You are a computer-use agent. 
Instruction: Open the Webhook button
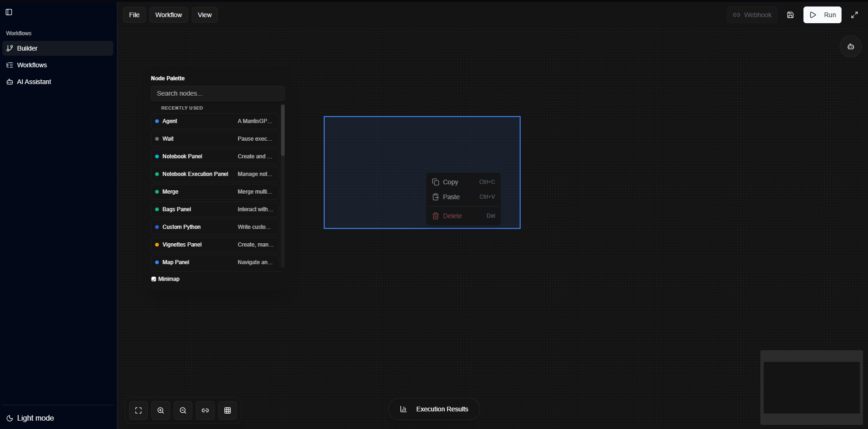point(751,14)
